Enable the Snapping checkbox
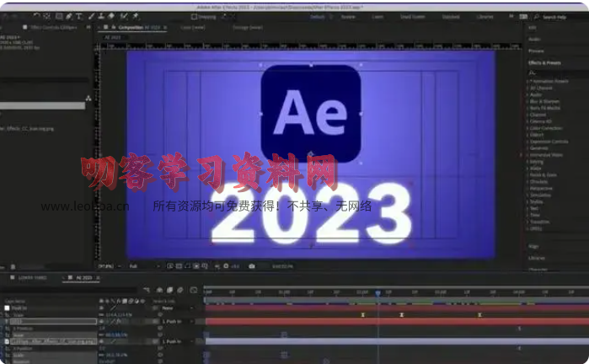This screenshot has width=589, height=364. [x=194, y=17]
